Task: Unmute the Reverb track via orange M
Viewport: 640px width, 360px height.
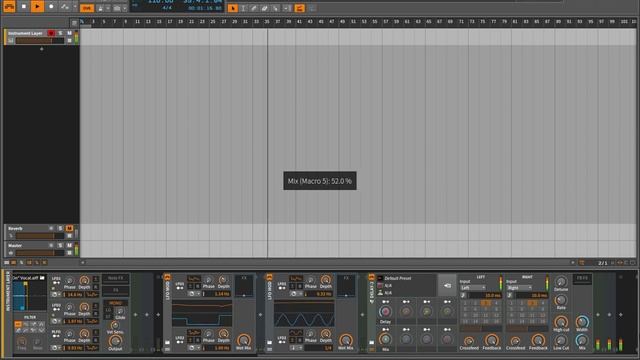Action: (x=69, y=228)
